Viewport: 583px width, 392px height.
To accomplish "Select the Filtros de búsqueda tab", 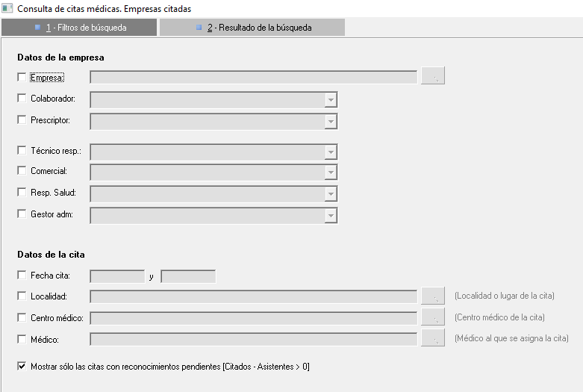I will (80, 28).
